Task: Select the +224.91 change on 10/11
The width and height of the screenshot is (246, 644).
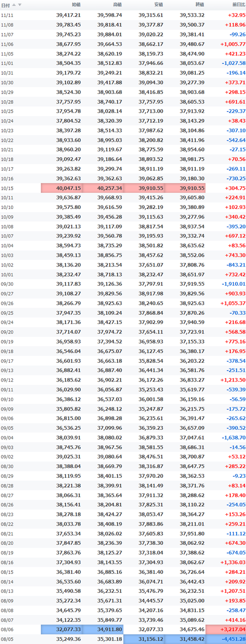Action: [236, 197]
